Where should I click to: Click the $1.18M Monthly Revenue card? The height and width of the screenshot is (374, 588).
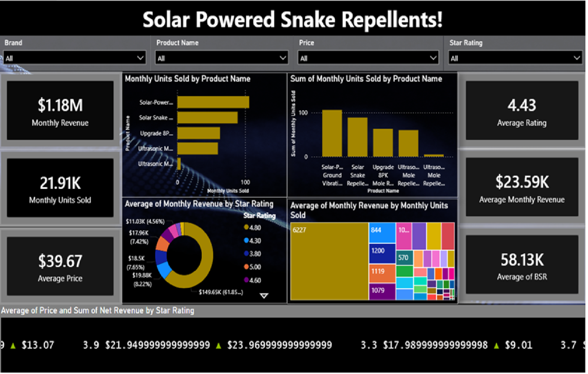click(x=60, y=110)
